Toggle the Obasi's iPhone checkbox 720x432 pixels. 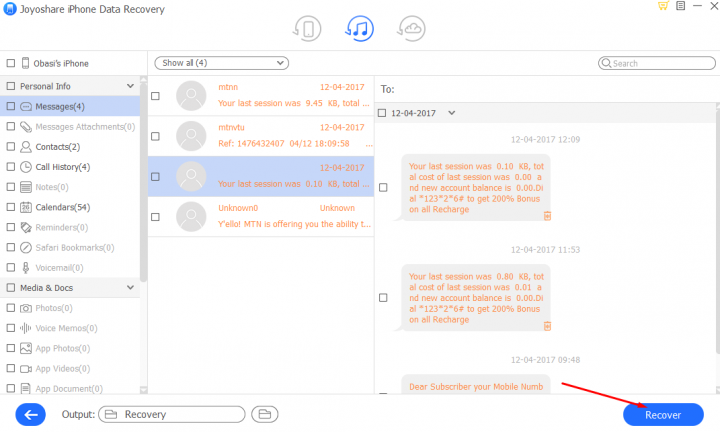11,63
